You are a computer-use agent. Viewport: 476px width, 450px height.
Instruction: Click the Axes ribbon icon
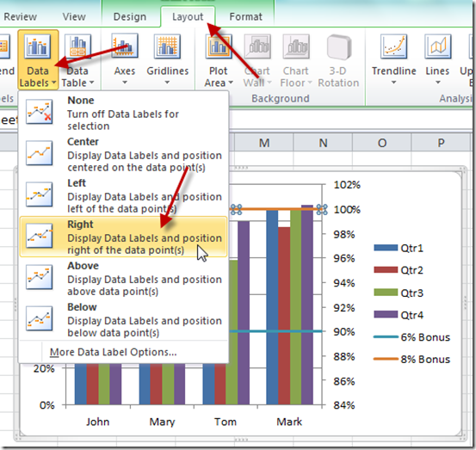(125, 46)
